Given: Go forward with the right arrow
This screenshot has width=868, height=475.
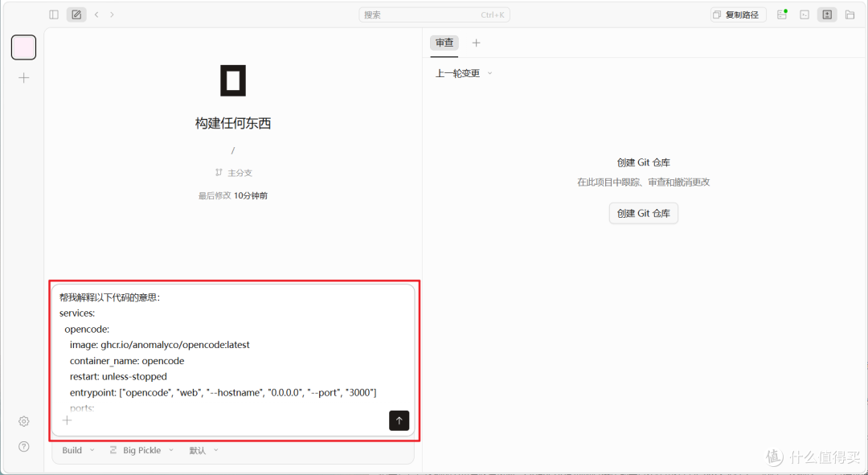Looking at the screenshot, I should [112, 14].
